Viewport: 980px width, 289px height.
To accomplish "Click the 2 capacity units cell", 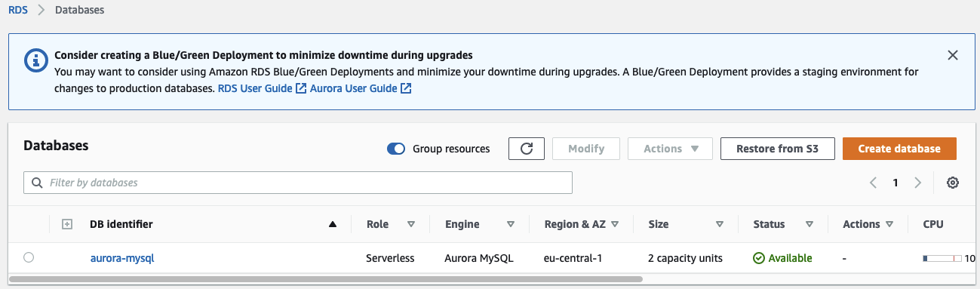I will pos(685,258).
